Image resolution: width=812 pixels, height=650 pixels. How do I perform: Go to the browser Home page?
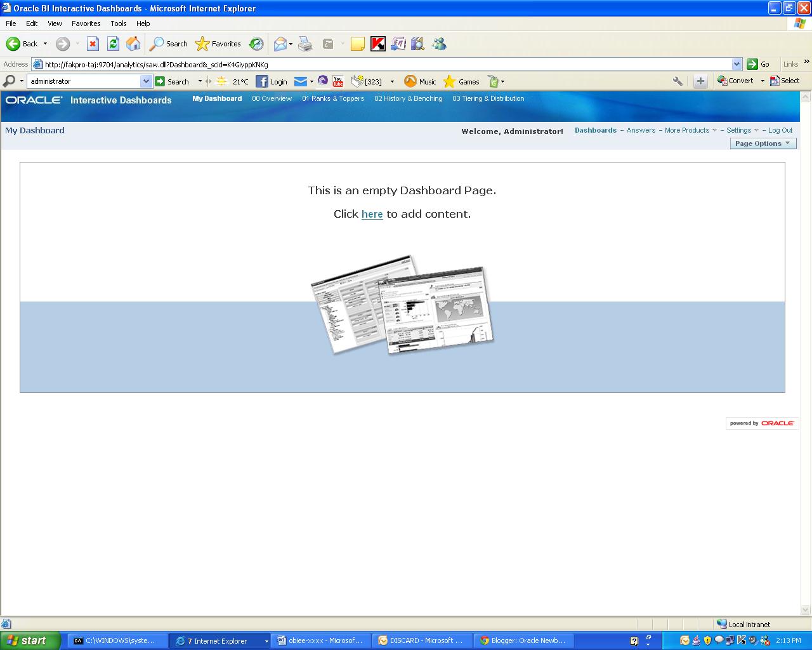pos(133,44)
